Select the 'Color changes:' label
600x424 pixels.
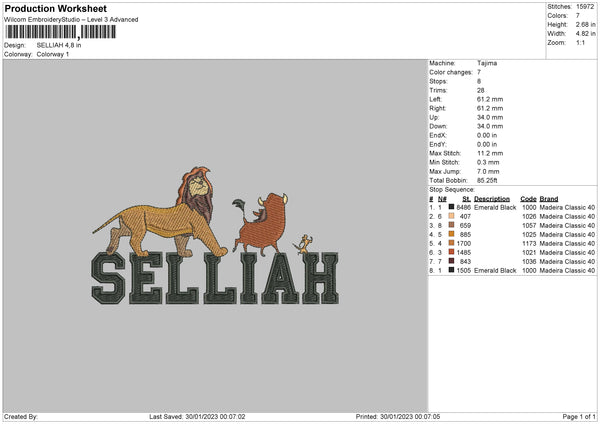pos(451,72)
